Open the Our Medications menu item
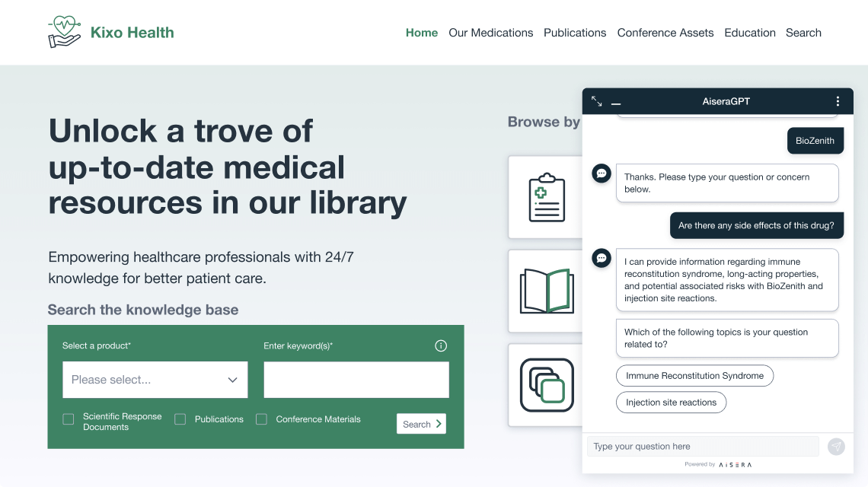Screen dimensions: 868x487 [490, 33]
